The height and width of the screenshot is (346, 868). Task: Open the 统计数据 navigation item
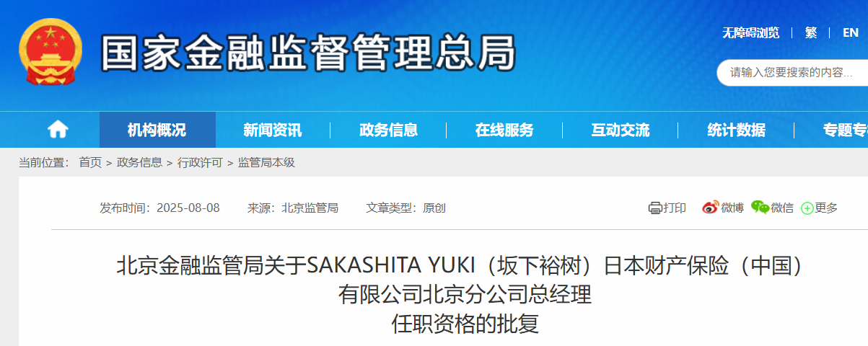[737, 130]
